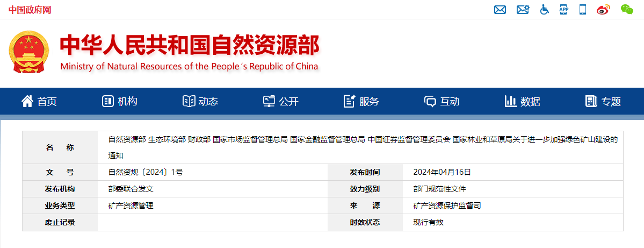Open the 互动 menu item
Image resolution: width=644 pixels, height=248 pixels.
(x=450, y=102)
